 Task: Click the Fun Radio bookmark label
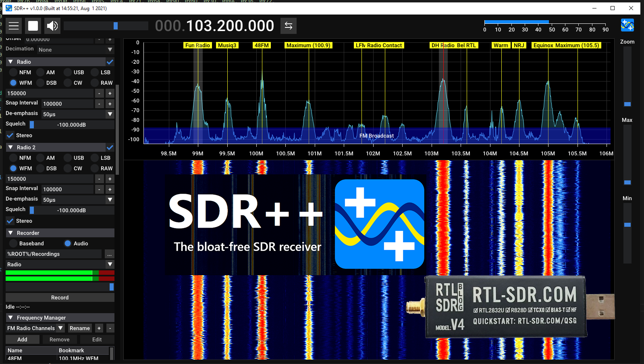[197, 45]
